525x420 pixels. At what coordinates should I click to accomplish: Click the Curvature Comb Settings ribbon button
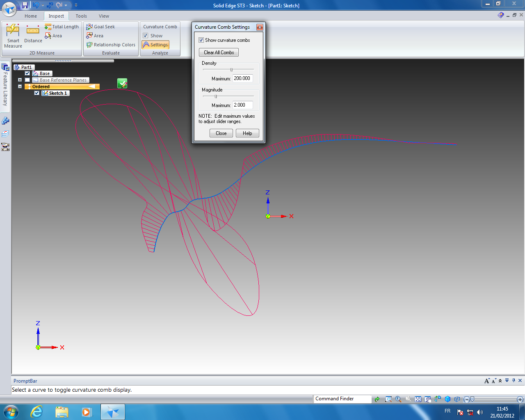click(155, 45)
